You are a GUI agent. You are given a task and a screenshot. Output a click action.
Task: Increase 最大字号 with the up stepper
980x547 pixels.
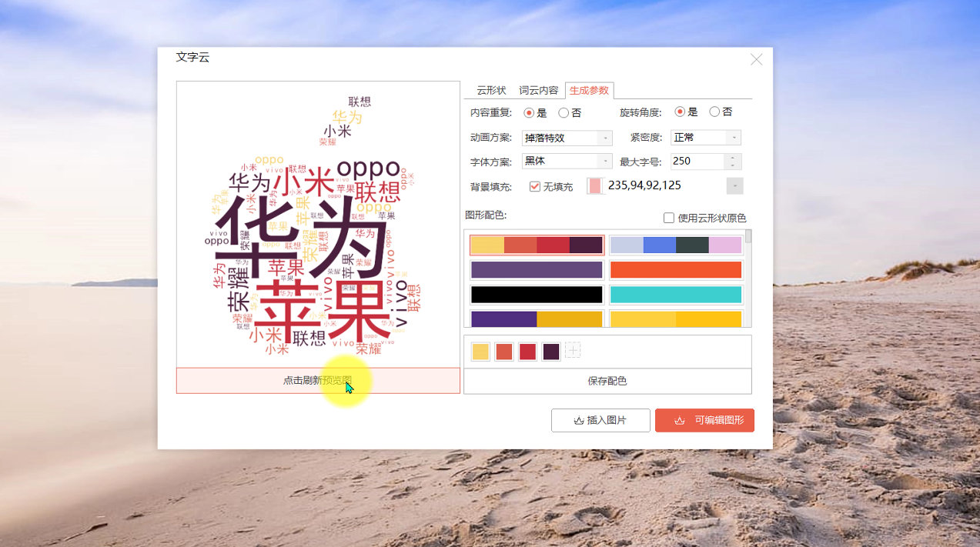(734, 158)
